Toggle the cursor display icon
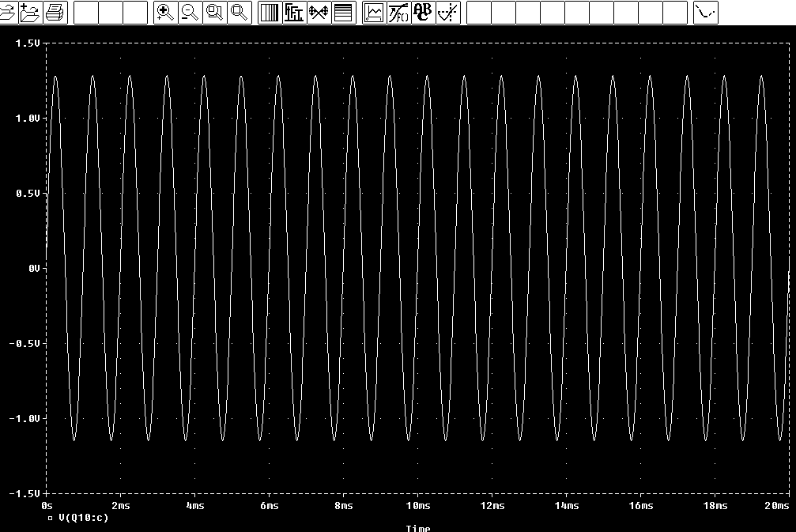 pyautogui.click(x=447, y=13)
